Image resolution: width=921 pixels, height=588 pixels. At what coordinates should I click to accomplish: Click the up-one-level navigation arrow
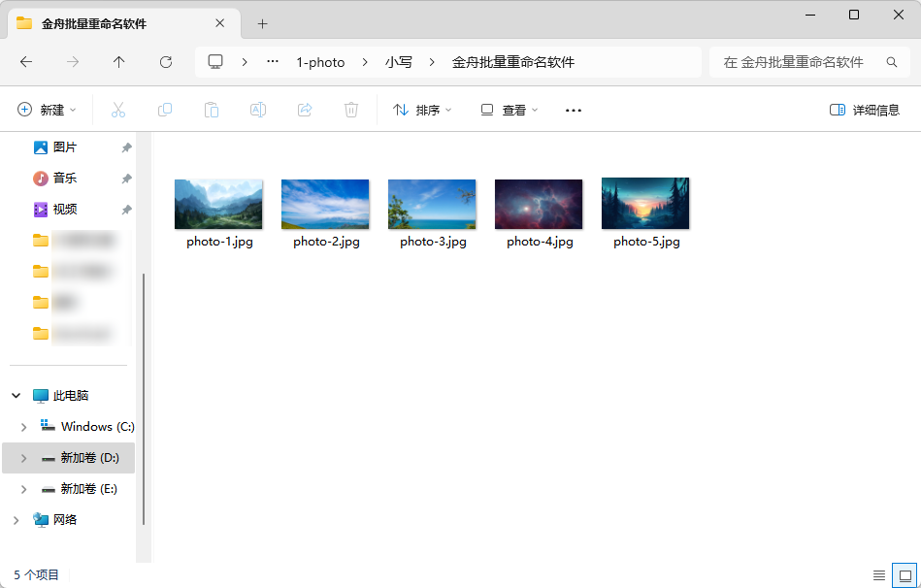click(118, 61)
